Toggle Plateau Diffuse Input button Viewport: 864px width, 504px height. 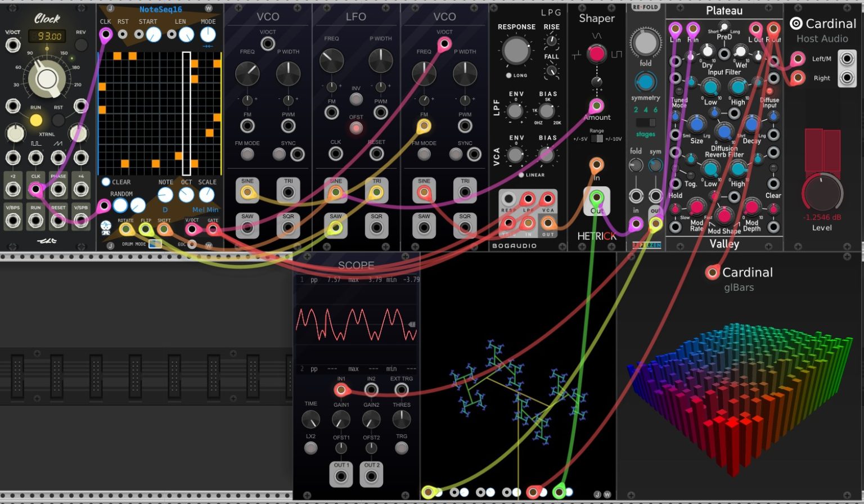click(770, 91)
